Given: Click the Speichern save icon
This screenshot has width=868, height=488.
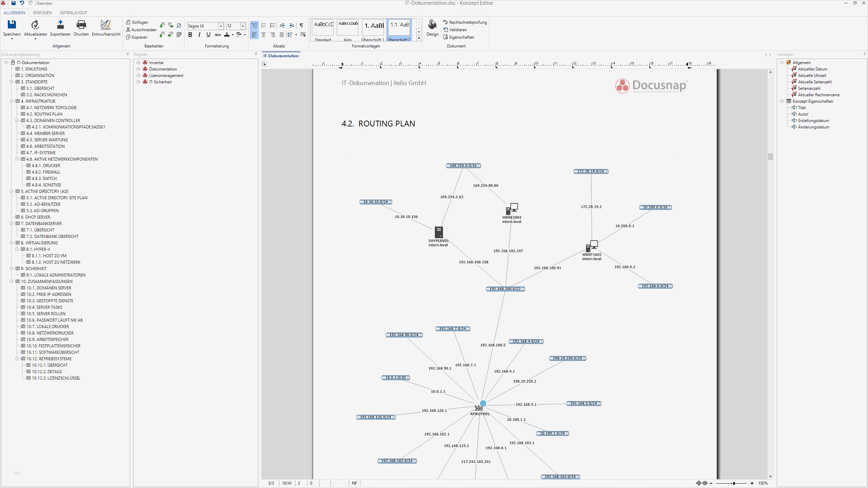Looking at the screenshot, I should 12,25.
